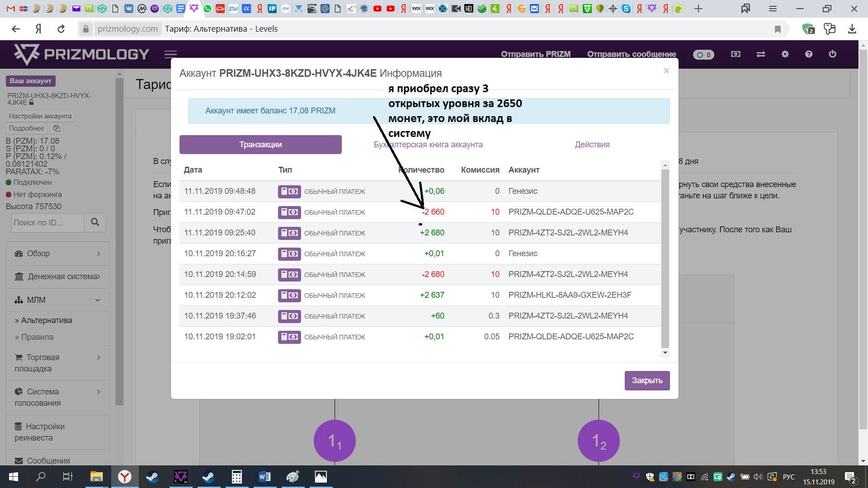Click the search magnifier button in sidebar
This screenshot has width=868, height=488.
(x=95, y=222)
